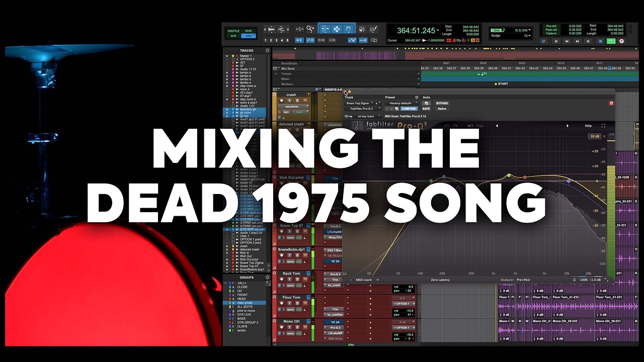The width and height of the screenshot is (644, 362).
Task: Open the GROUPS list menu arrow
Action: click(x=268, y=278)
